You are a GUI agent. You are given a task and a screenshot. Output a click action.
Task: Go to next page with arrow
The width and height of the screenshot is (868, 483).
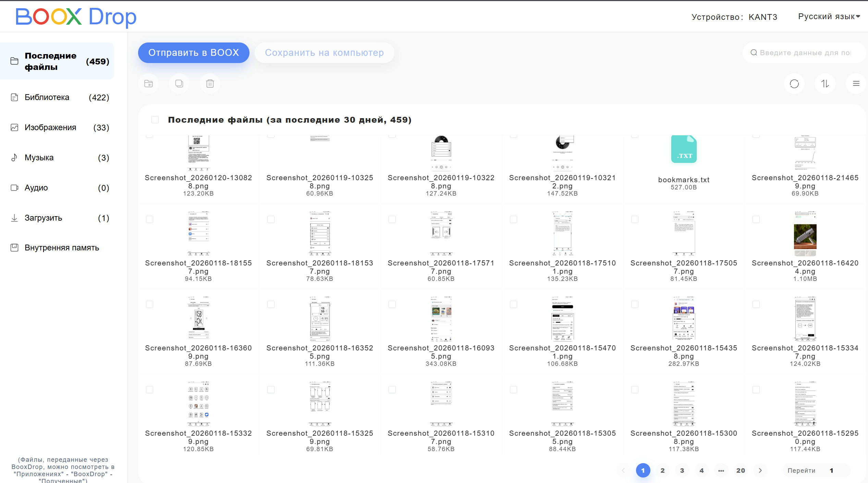pos(760,470)
